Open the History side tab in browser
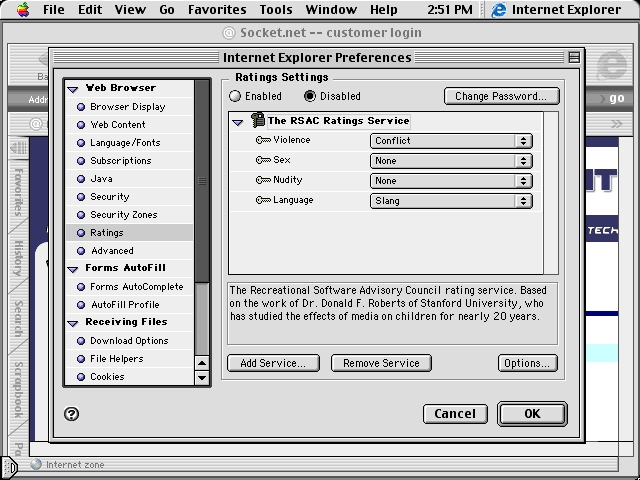This screenshot has height=480, width=640. (18, 258)
